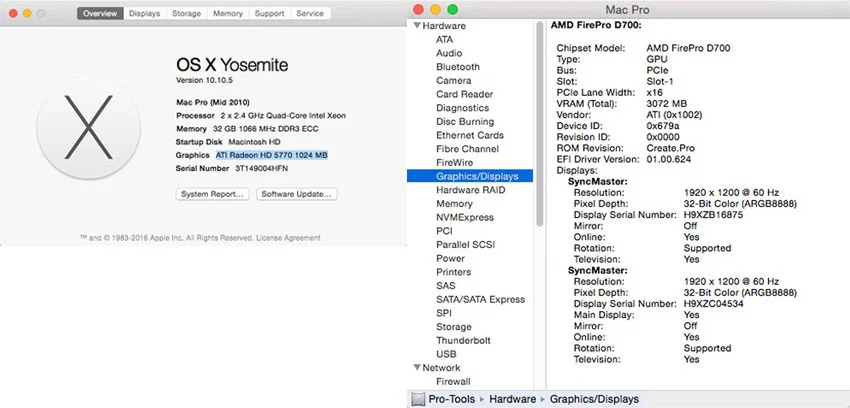Select ATA in the hardware list
The height and width of the screenshot is (408, 850).
tap(445, 40)
